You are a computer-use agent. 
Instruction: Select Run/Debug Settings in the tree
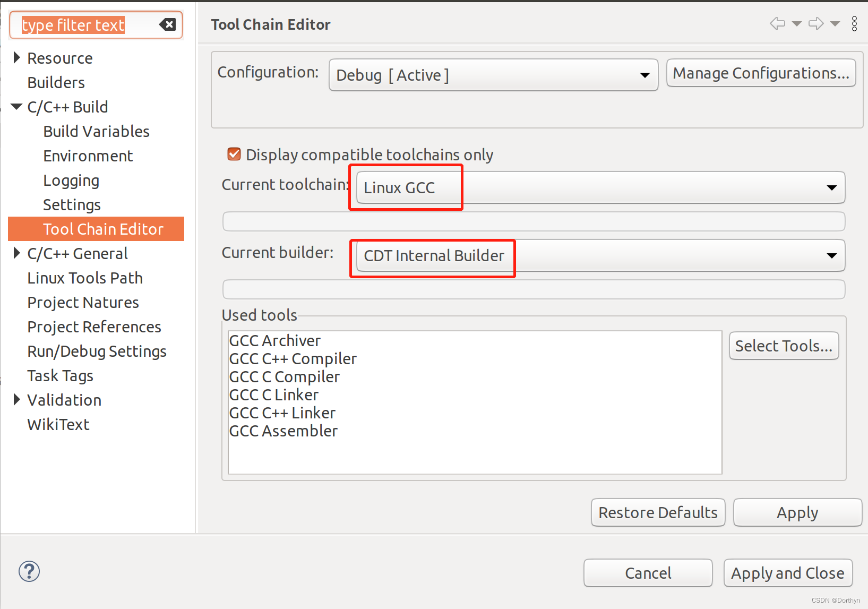tap(97, 351)
